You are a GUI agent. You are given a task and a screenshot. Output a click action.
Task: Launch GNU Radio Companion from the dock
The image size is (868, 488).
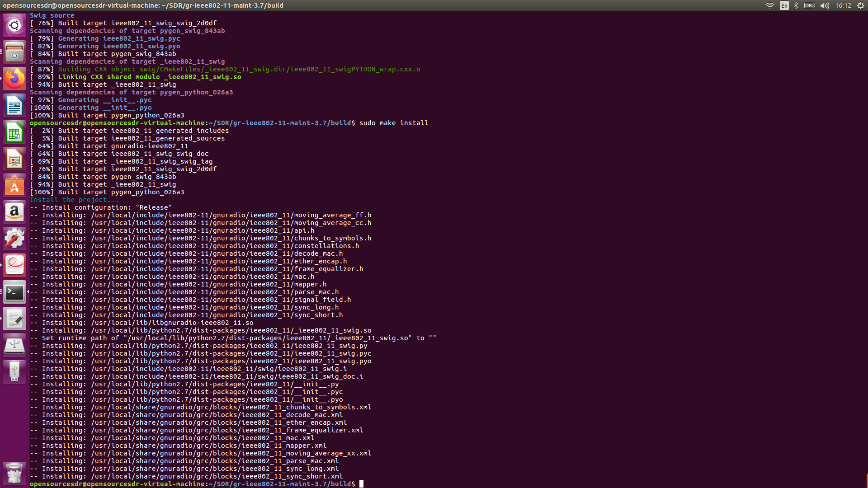[14, 265]
